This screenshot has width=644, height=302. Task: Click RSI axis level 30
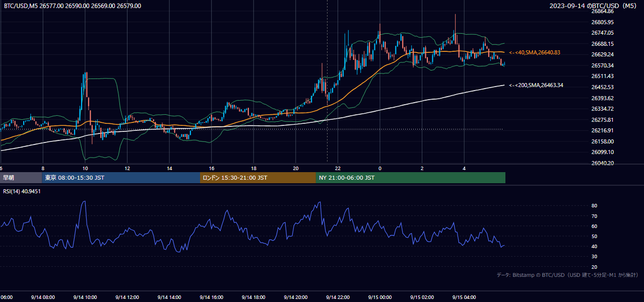point(594,257)
